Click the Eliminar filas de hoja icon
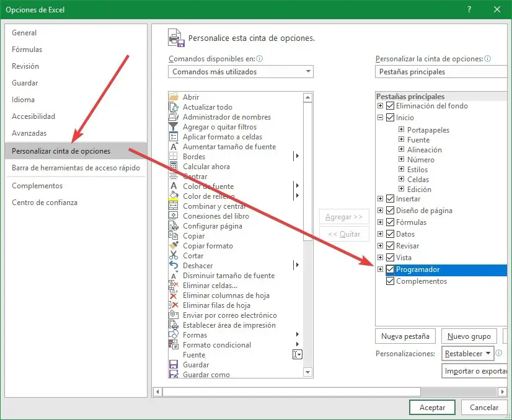Screen dimensions: 512x420 pyautogui.click(x=174, y=305)
